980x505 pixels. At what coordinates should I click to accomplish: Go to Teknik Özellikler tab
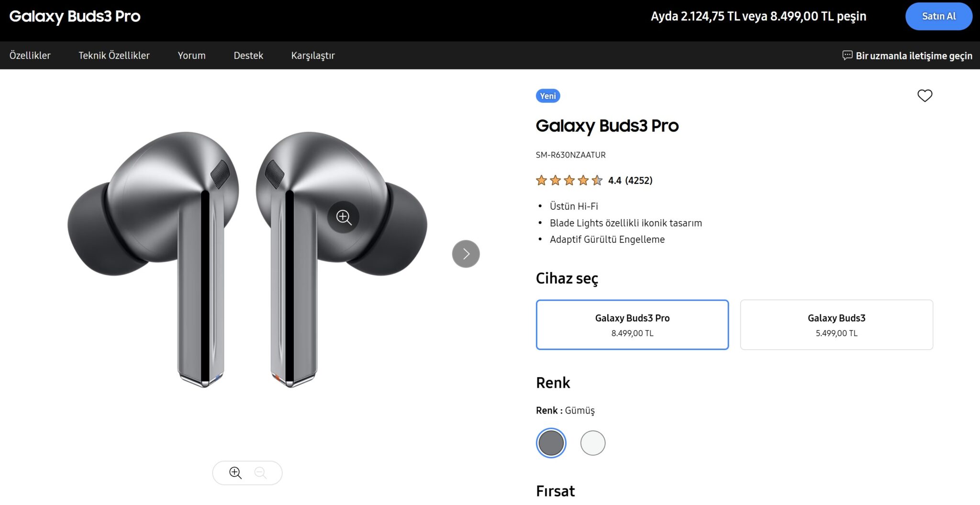tap(114, 56)
